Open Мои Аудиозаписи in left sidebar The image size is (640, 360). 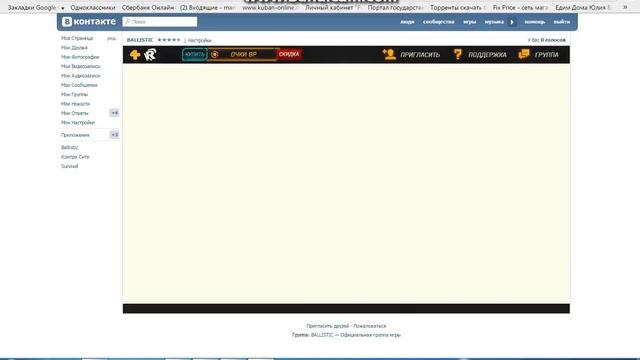(80, 76)
